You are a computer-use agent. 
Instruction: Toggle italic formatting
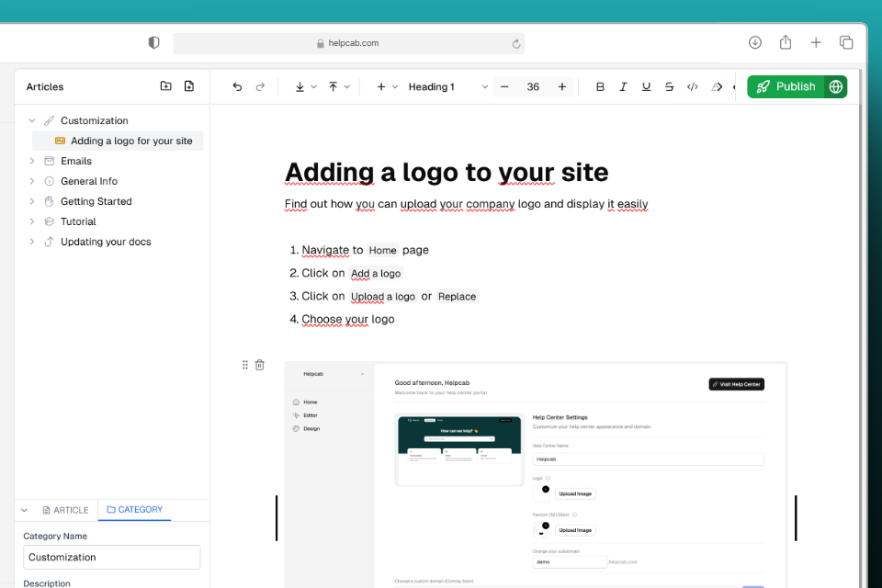pyautogui.click(x=623, y=86)
